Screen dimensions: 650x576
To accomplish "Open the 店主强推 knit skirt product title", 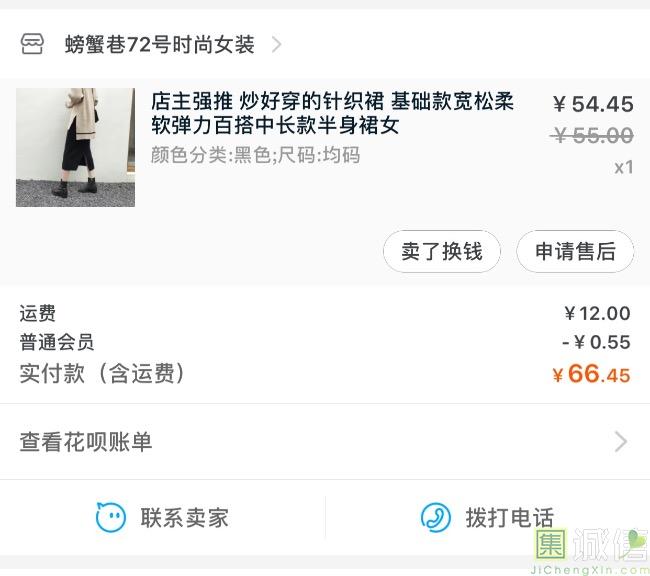I will [332, 113].
